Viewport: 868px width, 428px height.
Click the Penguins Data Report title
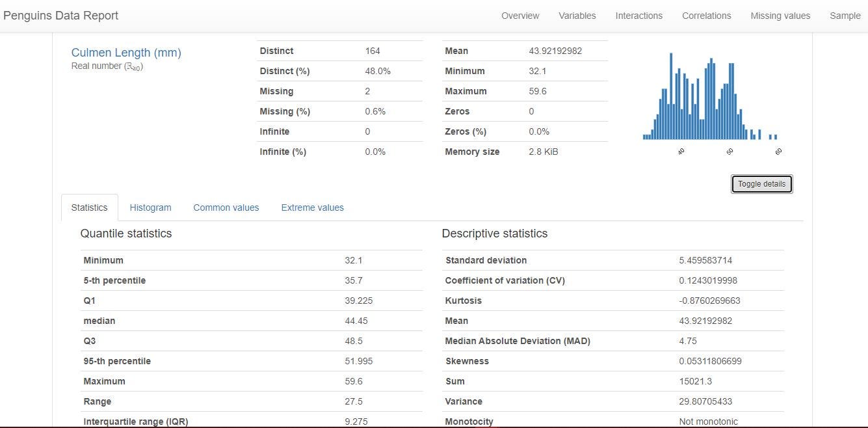pos(60,15)
